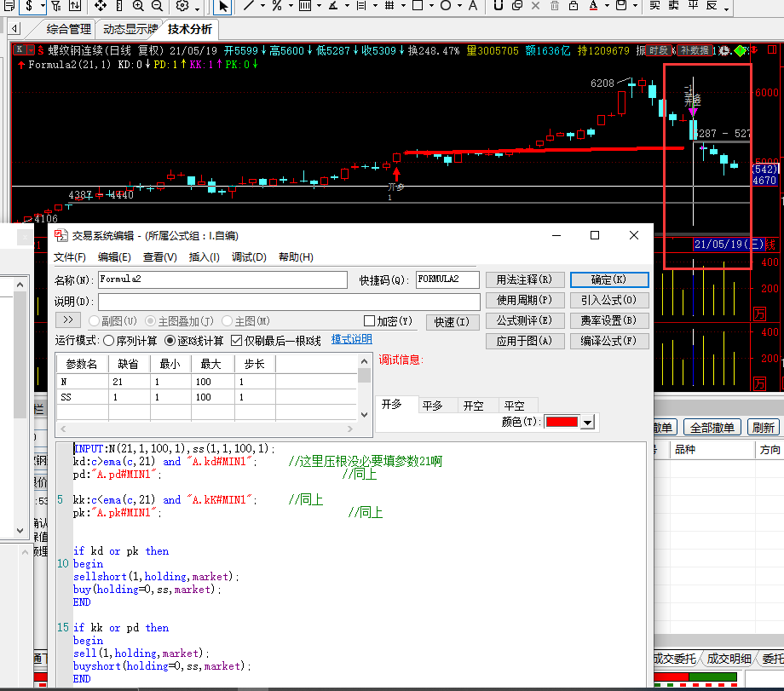Click the 编译公式 button
Image resolution: width=784 pixels, height=691 pixels.
(609, 342)
